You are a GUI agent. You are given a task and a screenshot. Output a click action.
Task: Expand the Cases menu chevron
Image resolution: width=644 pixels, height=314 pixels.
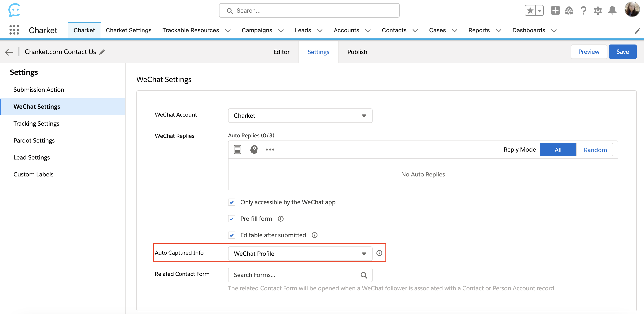tap(455, 30)
